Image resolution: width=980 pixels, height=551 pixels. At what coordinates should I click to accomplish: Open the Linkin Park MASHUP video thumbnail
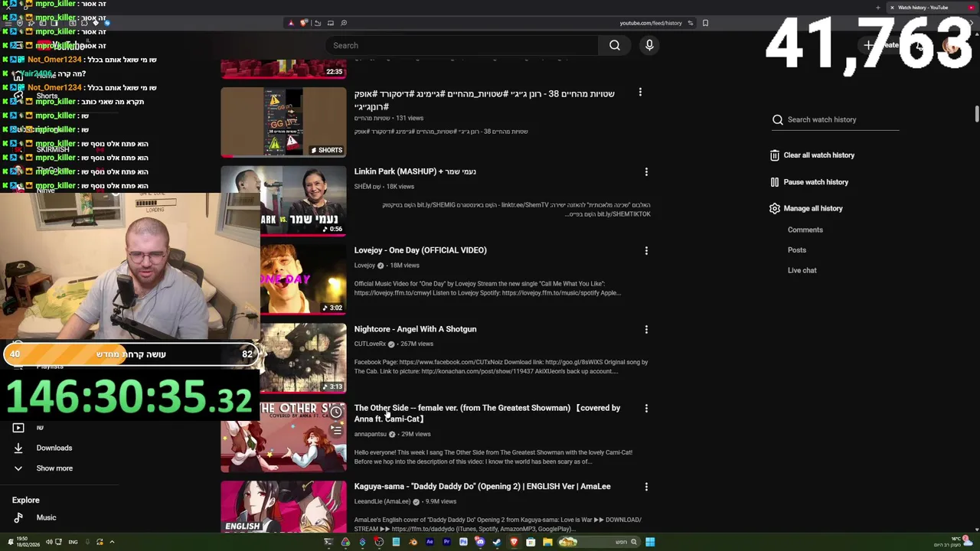point(283,201)
